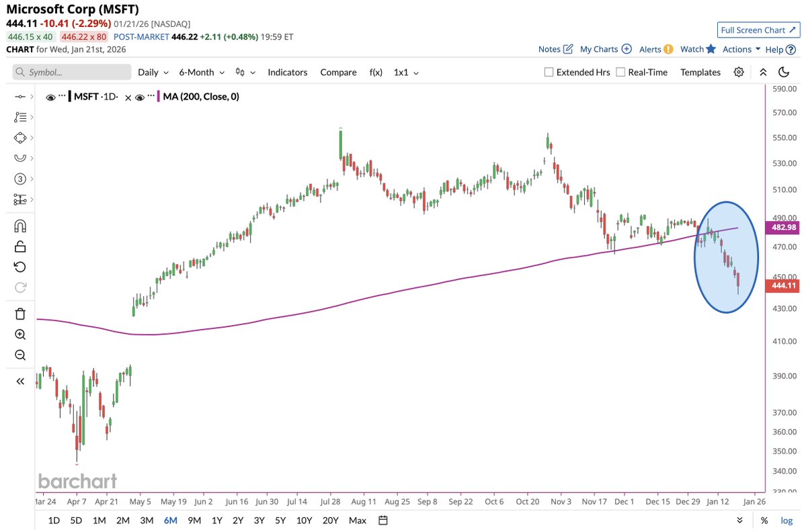The width and height of the screenshot is (806, 532).
Task: Switch chart to dark mode
Action: pyautogui.click(x=784, y=72)
